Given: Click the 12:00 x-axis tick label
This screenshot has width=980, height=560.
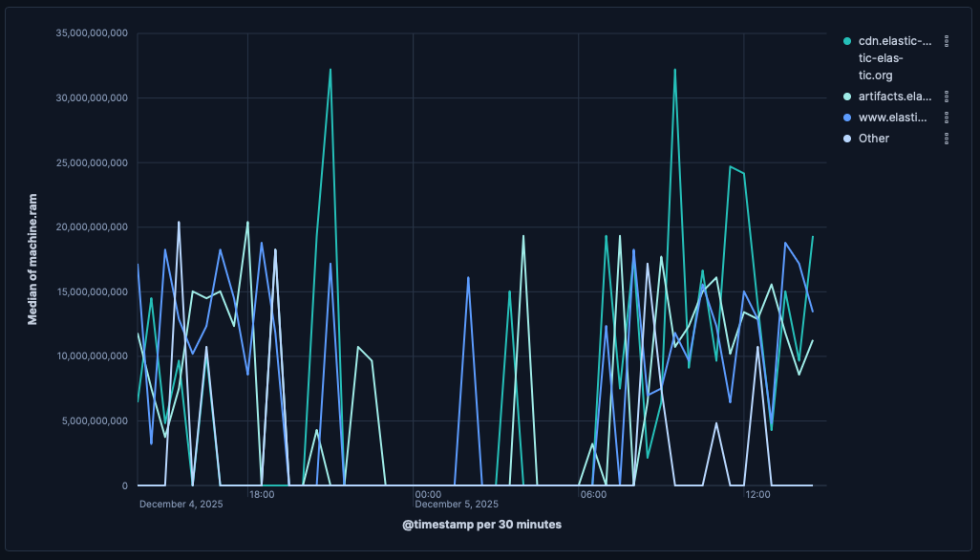Looking at the screenshot, I should [757, 494].
